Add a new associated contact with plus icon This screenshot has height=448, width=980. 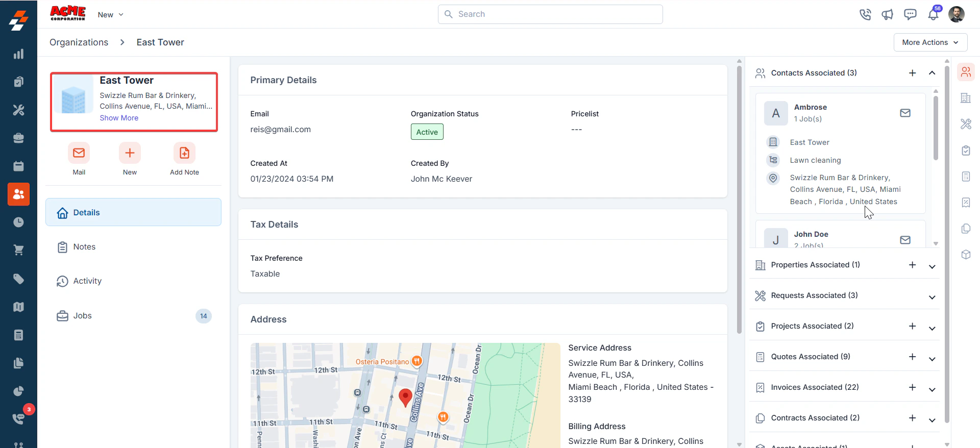pos(912,73)
